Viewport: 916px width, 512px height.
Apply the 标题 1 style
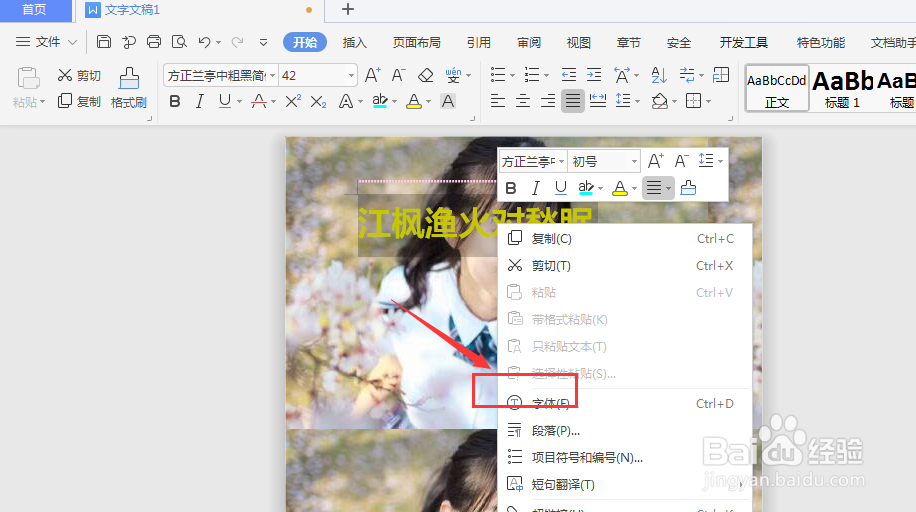tap(842, 88)
